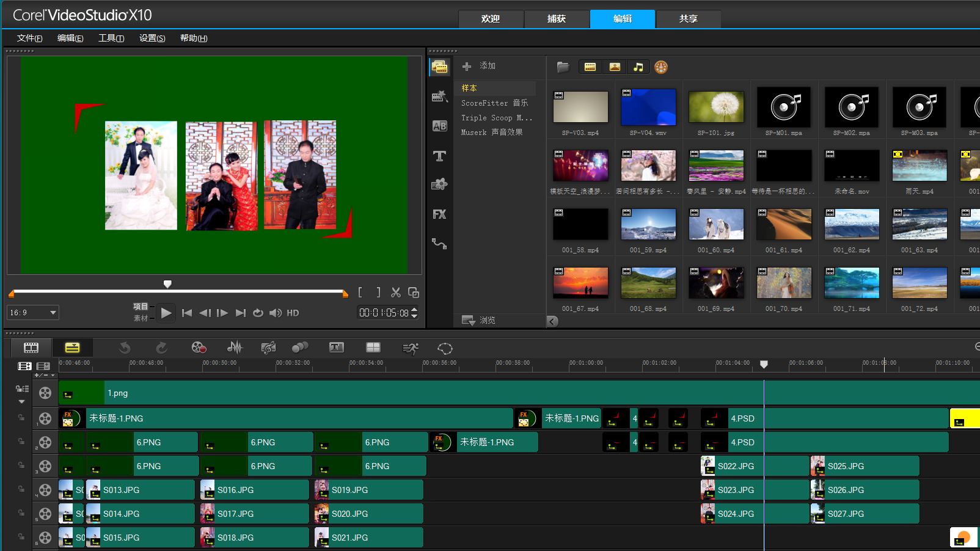Click 添加 to add folder
This screenshot has height=551, width=980.
pos(479,66)
